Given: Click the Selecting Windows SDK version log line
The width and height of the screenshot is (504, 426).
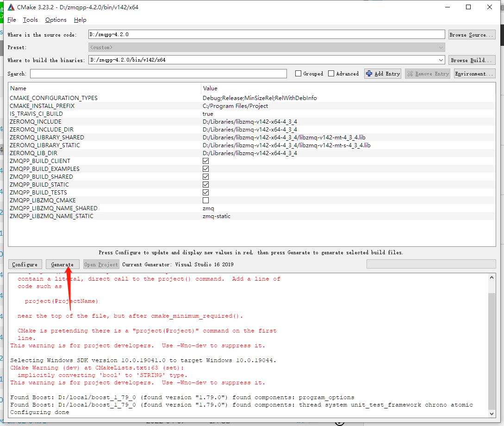Looking at the screenshot, I should click(143, 360).
